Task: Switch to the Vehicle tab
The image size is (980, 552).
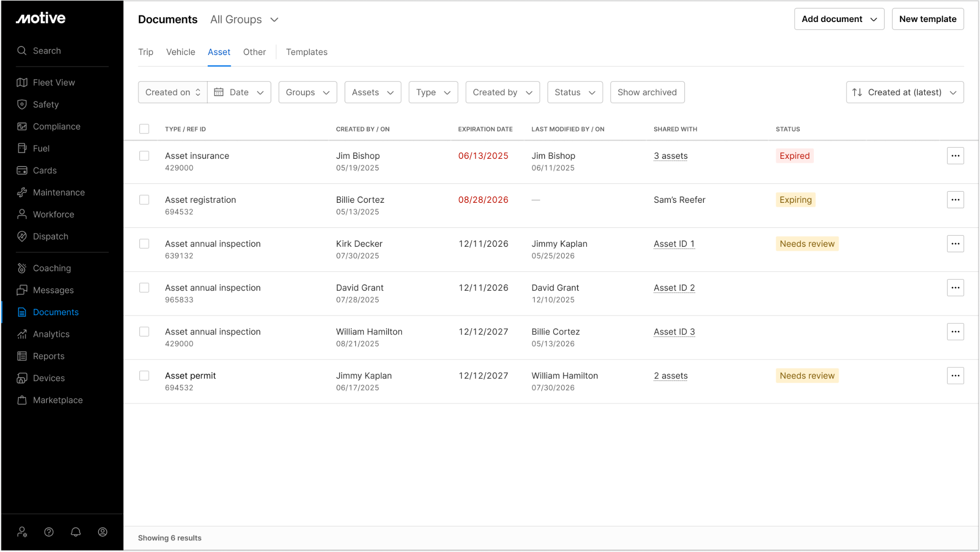Action: 180,52
